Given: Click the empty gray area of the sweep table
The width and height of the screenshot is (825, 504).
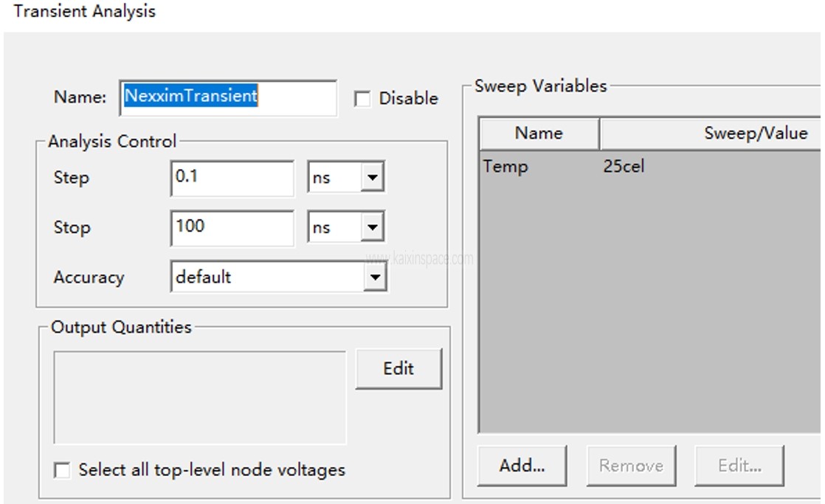Looking at the screenshot, I should 649,310.
